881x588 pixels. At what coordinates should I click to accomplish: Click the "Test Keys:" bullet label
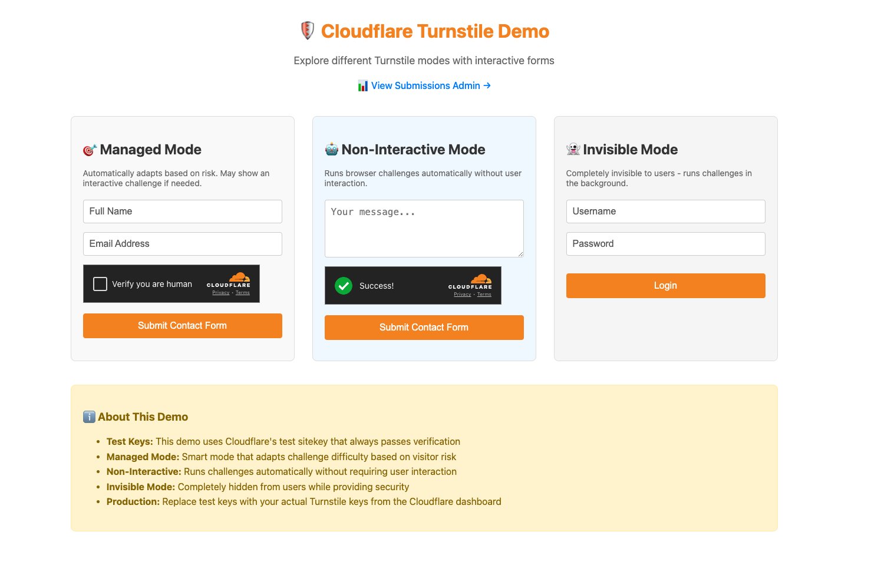coord(130,442)
